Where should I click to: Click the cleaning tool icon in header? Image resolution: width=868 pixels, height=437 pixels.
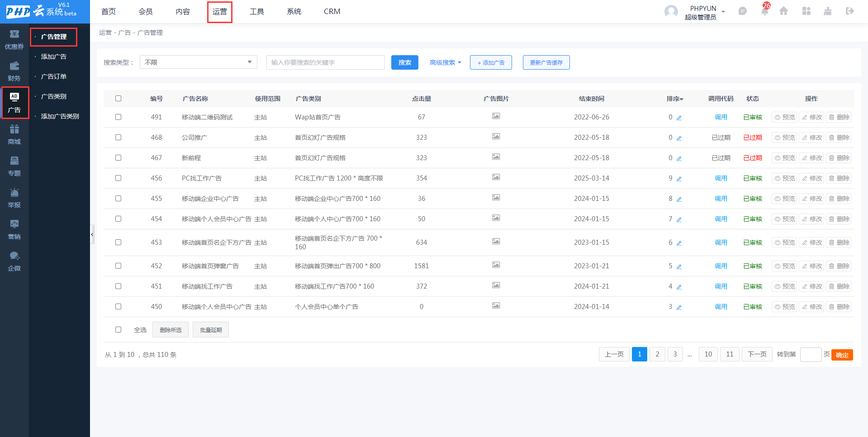point(828,11)
